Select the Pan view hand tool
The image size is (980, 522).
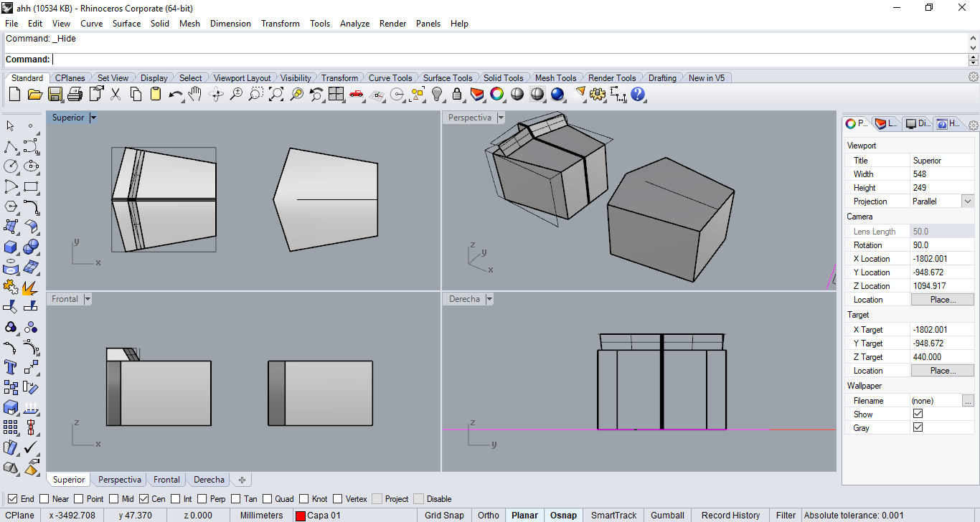(195, 94)
